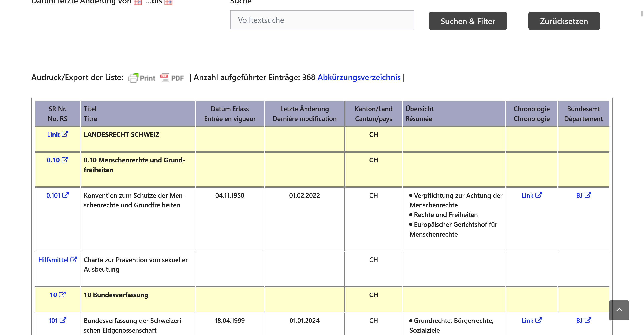This screenshot has width=644, height=335.
Task: Focus the Volltextsuche search field
Action: coord(322,20)
